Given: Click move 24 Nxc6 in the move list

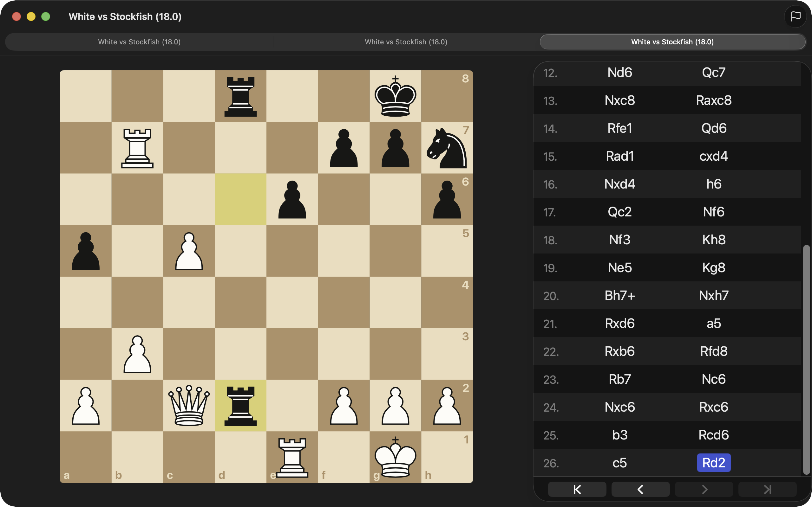Looking at the screenshot, I should click(x=619, y=407).
